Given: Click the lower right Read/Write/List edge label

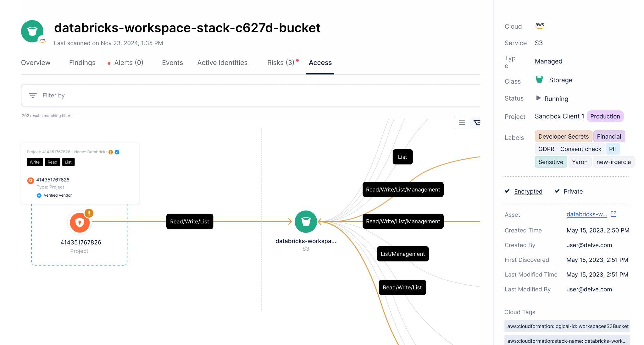Looking at the screenshot, I should (x=402, y=287).
